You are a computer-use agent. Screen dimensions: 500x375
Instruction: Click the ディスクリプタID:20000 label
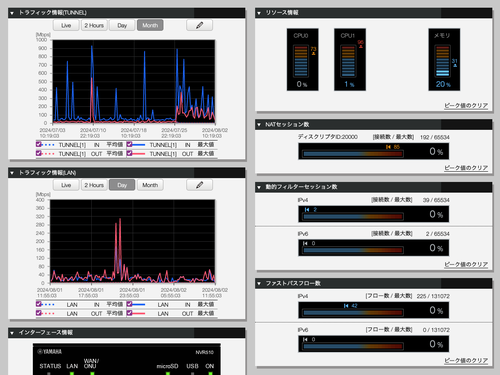click(x=327, y=137)
